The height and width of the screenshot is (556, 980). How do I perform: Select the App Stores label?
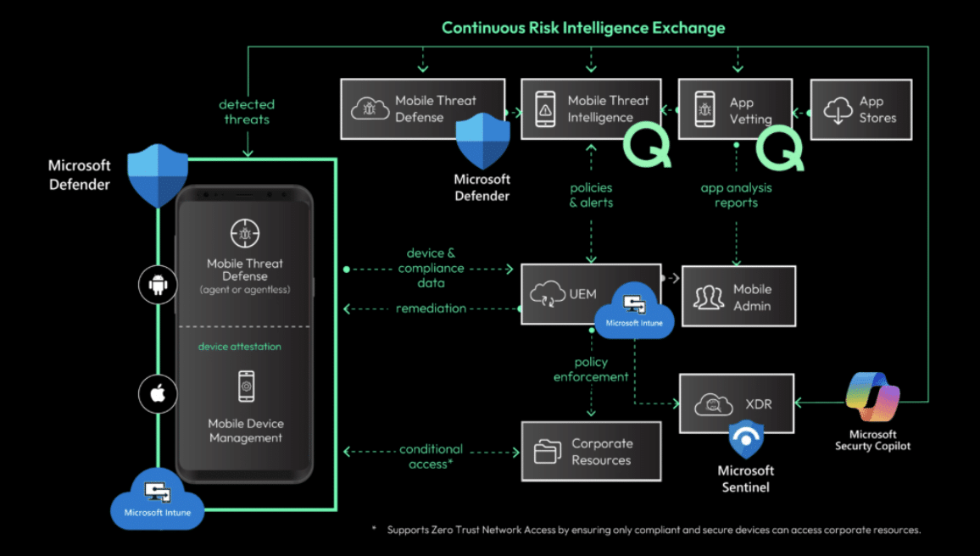pos(877,109)
